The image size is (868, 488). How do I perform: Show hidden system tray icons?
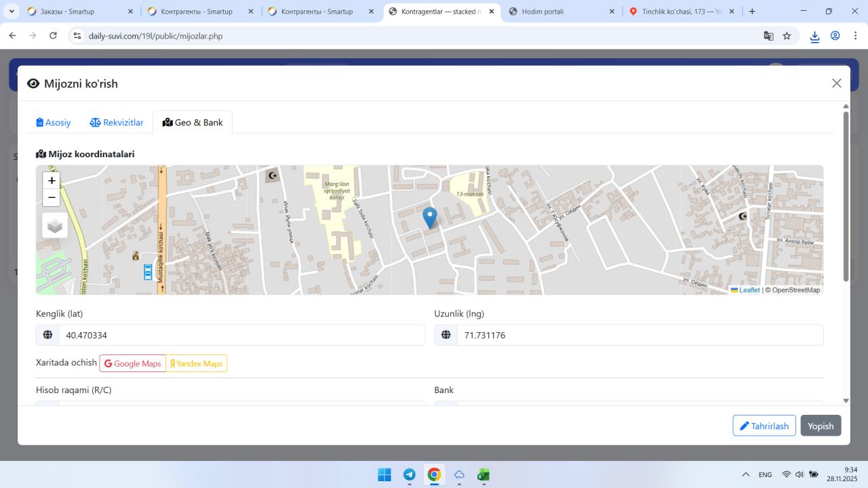[x=746, y=474]
